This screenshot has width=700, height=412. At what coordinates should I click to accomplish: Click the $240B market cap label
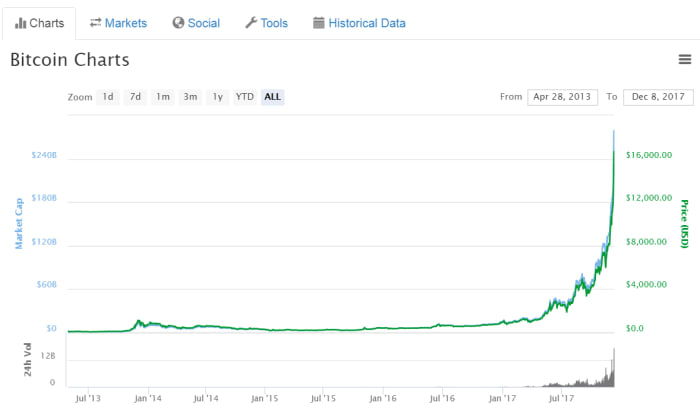pos(44,155)
